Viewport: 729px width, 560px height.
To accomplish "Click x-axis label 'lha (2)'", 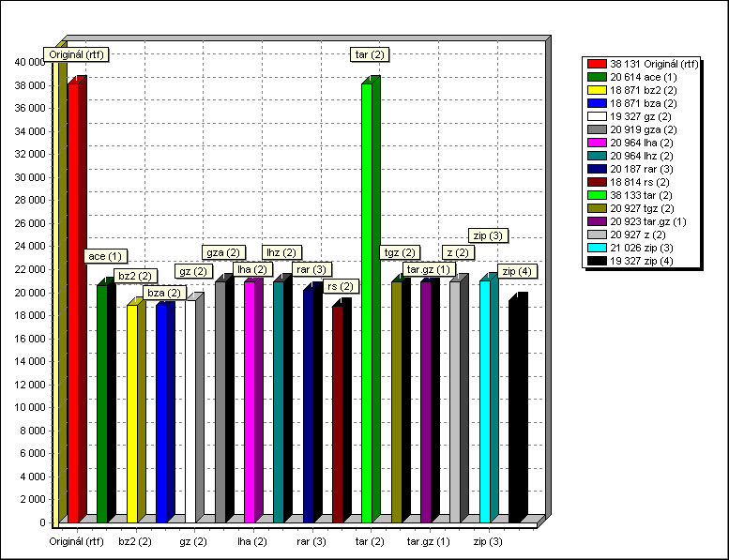I will [252, 542].
